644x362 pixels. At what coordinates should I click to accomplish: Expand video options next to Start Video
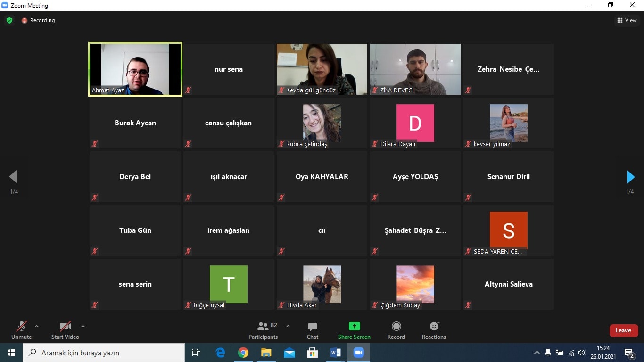click(x=83, y=326)
